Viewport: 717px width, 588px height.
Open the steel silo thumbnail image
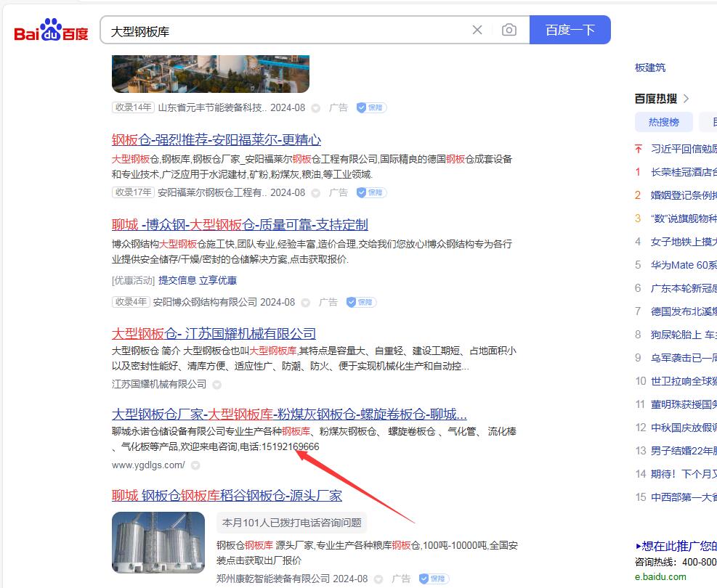(x=158, y=542)
